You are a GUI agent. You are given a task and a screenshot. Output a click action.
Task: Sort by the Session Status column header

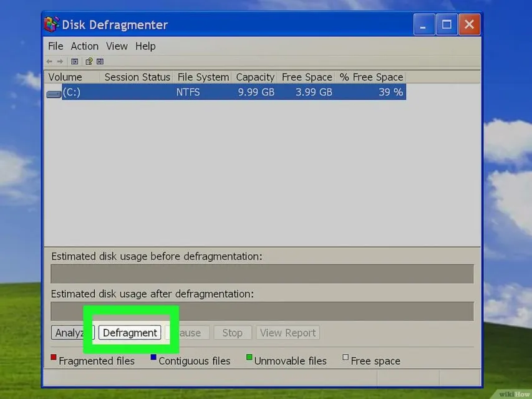[x=137, y=77]
